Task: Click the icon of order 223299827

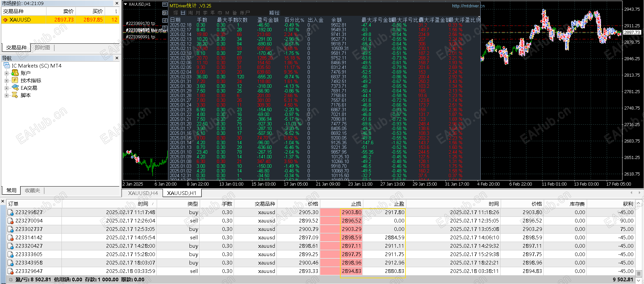Action: point(11,212)
